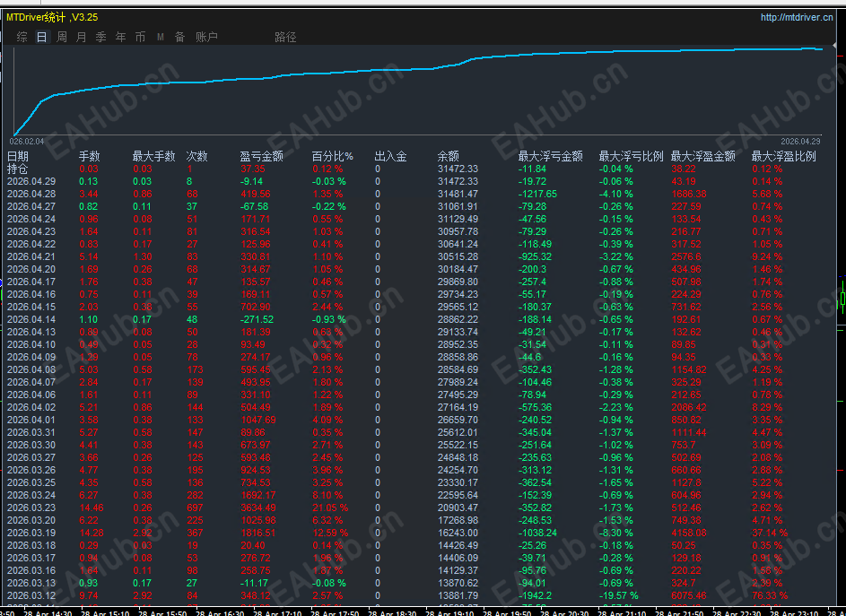
Task: Click the 日期 column header
Action: tap(18, 156)
